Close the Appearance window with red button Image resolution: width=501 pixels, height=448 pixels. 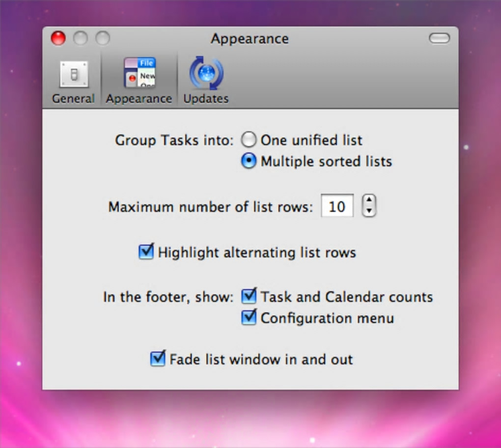[58, 38]
